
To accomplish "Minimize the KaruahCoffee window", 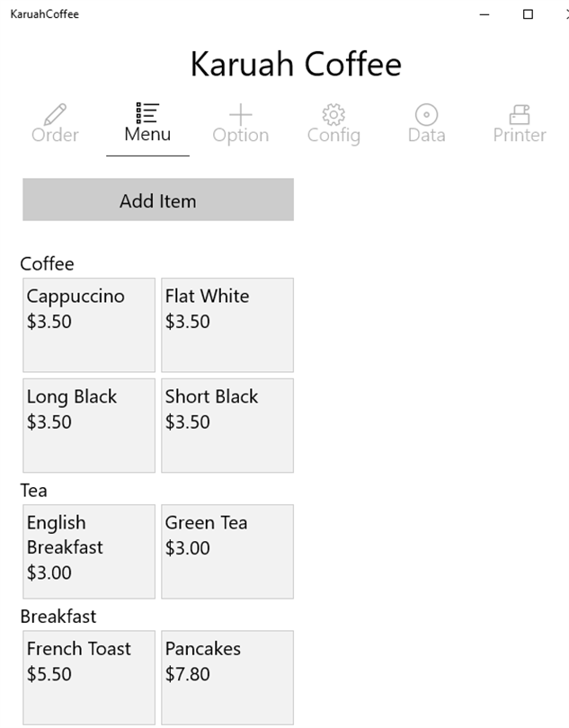I will 485,14.
